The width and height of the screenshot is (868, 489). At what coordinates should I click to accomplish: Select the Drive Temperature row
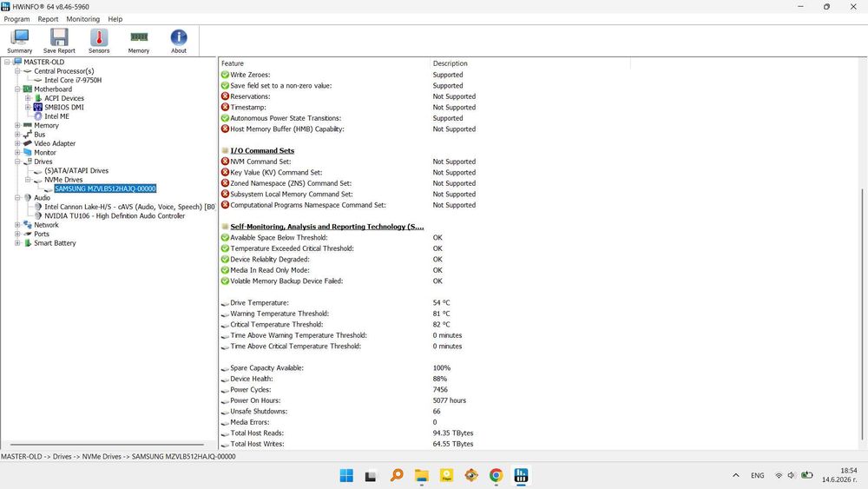(x=335, y=303)
